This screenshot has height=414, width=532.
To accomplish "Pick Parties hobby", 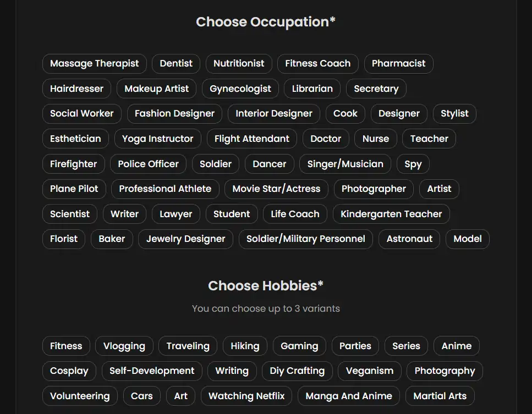I will (x=355, y=346).
